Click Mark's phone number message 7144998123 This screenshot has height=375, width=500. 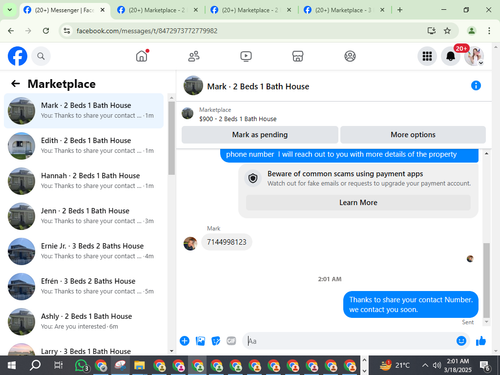(227, 242)
